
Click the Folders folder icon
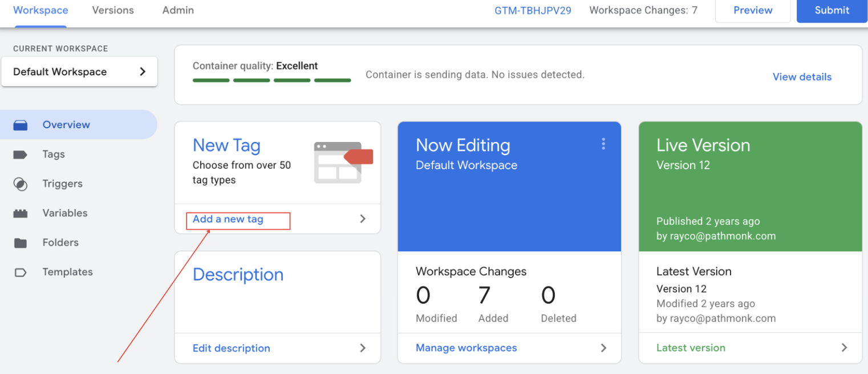click(x=21, y=243)
